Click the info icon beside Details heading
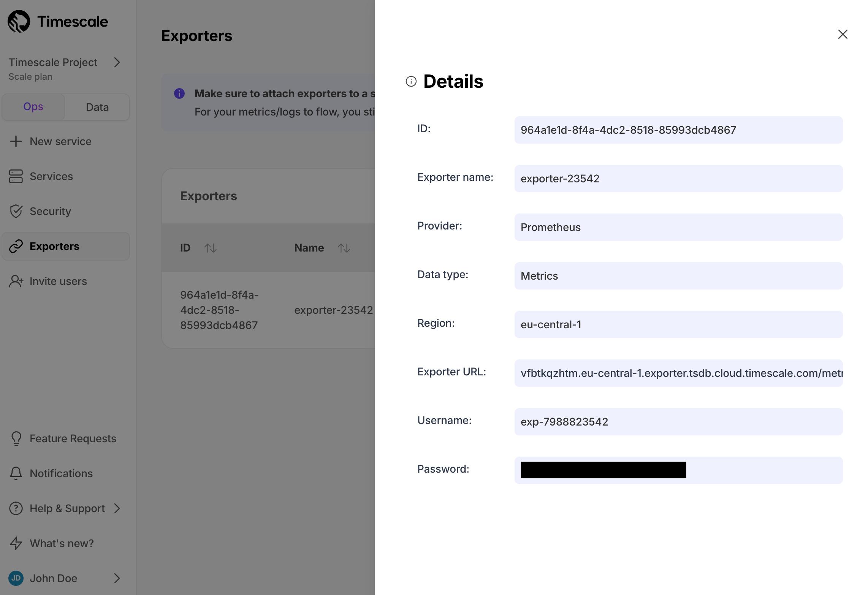Viewport: 868px width, 595px height. (411, 81)
